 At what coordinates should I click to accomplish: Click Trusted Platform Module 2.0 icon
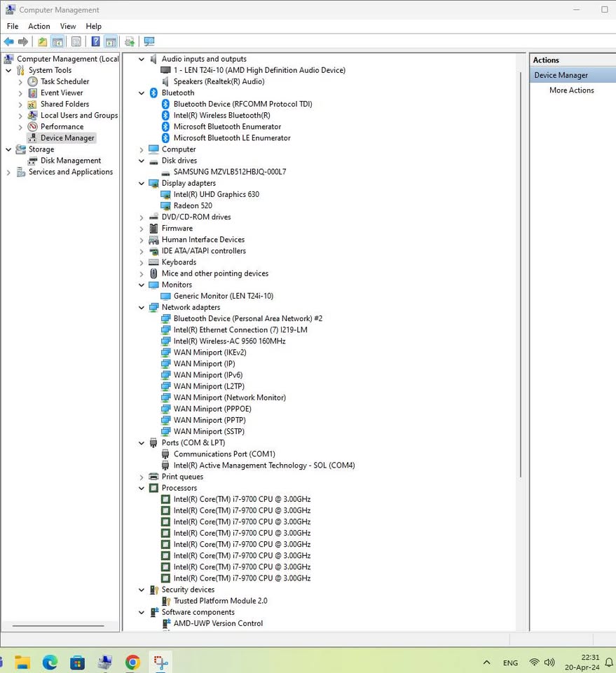coord(166,601)
